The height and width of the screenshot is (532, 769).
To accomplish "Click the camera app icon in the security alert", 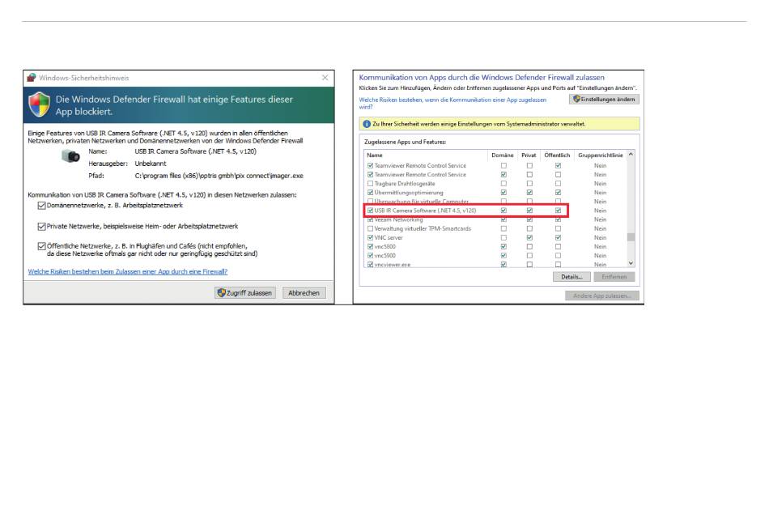I will coord(70,156).
